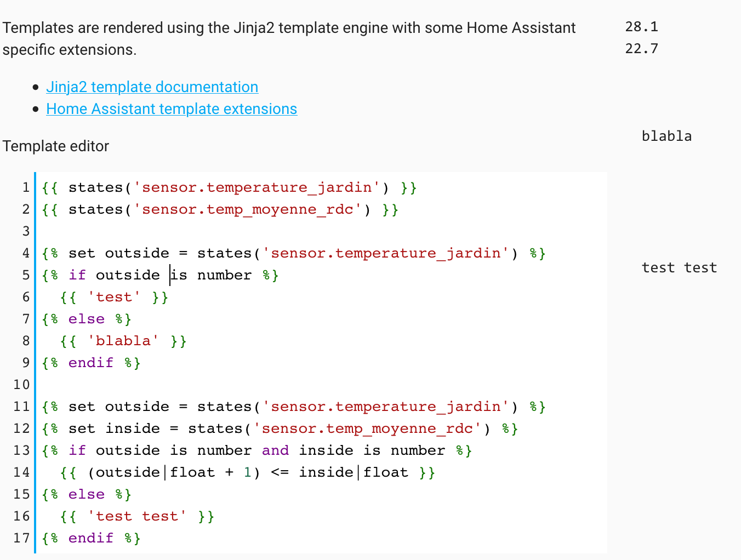Click the line number 11 in the gutter

tap(20, 406)
